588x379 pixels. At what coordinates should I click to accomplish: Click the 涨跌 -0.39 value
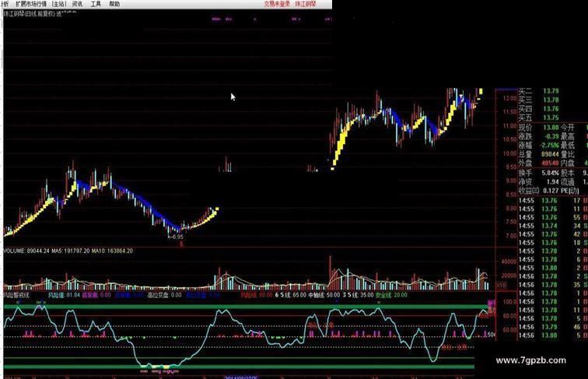551,137
